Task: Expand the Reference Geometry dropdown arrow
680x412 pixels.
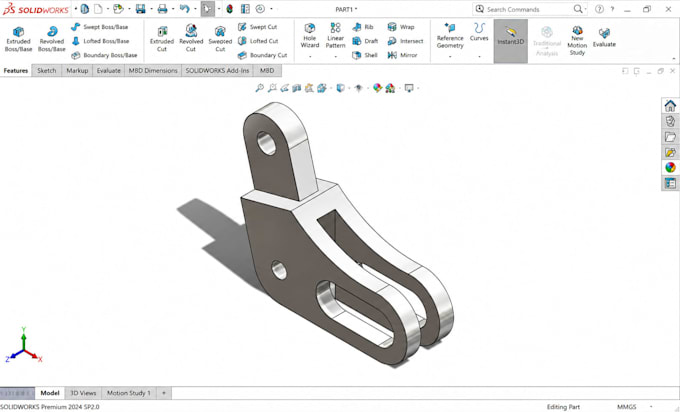Action: (450, 56)
